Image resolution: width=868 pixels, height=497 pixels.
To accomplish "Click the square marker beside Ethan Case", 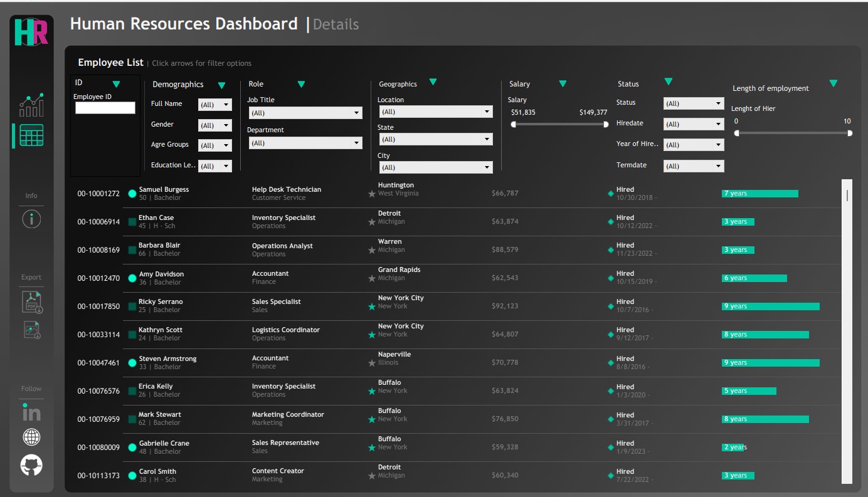I will coord(132,222).
